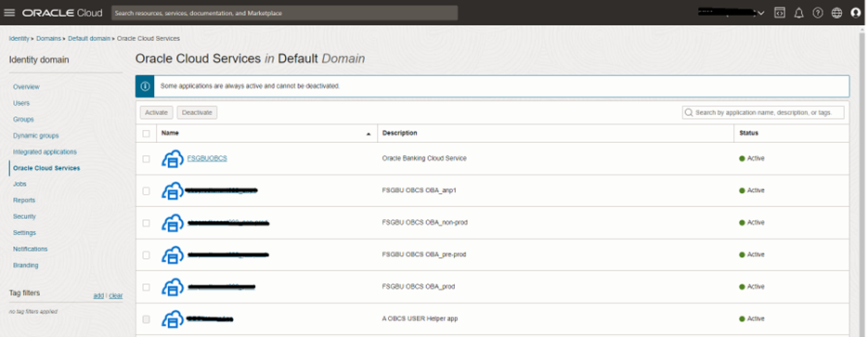Click the cloud icon for OBA_non-prod row

pos(172,223)
